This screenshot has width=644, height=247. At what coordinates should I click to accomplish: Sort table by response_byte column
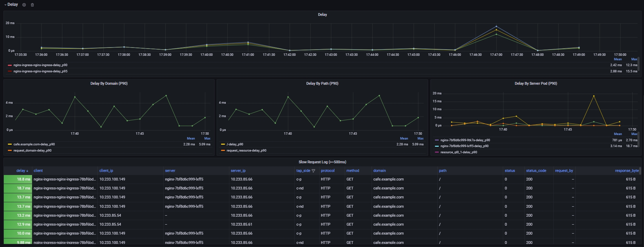coord(627,171)
